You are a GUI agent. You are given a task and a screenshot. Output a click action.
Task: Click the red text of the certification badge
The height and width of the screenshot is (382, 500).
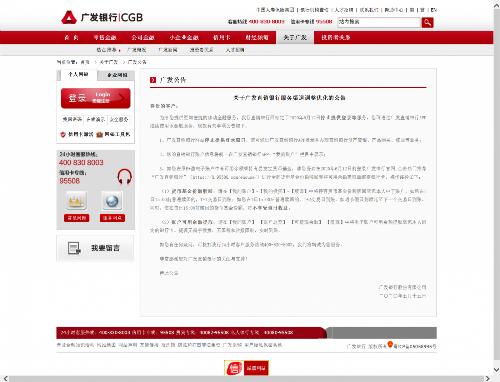[256, 368]
